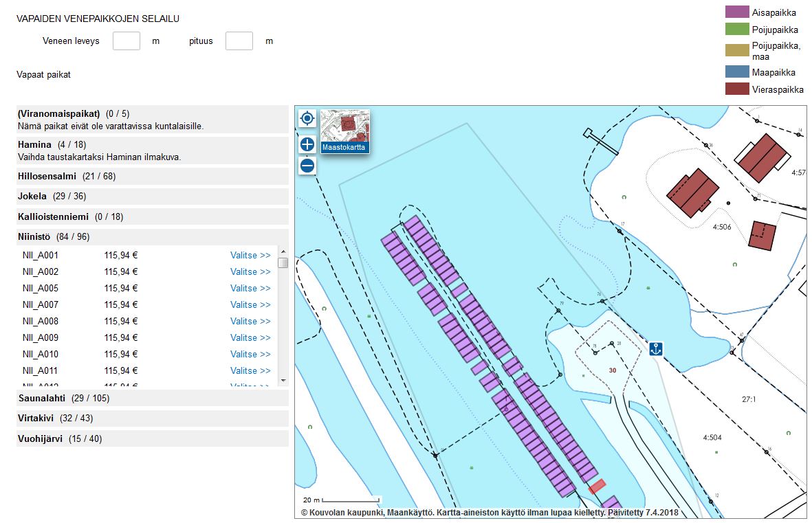Click the Aisapaikka legend label
The width and height of the screenshot is (812, 523).
[773, 12]
